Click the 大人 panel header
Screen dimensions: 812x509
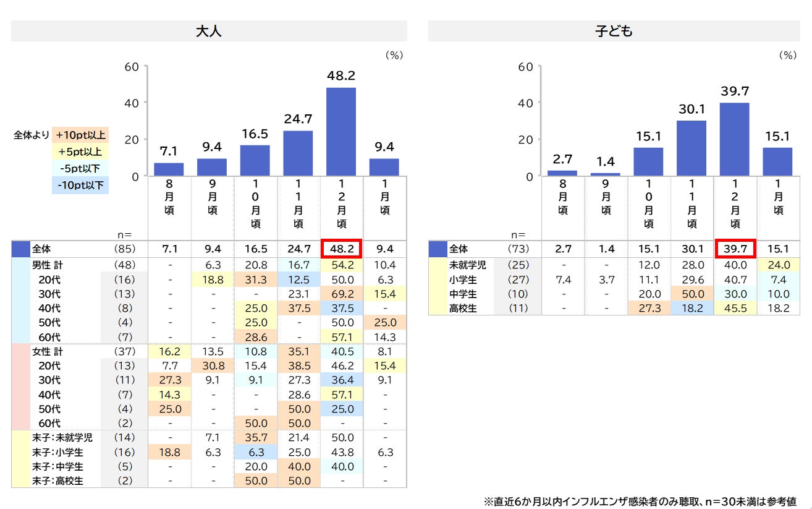pyautogui.click(x=209, y=31)
